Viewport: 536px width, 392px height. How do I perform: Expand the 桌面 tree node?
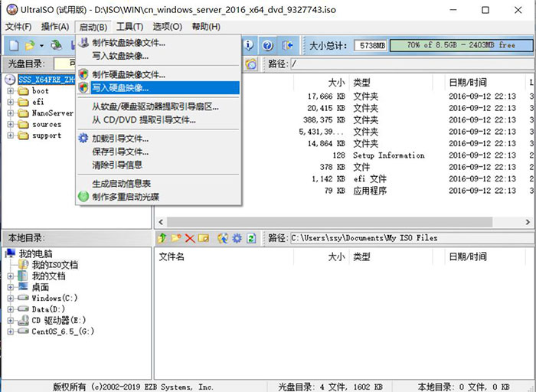(x=10, y=287)
